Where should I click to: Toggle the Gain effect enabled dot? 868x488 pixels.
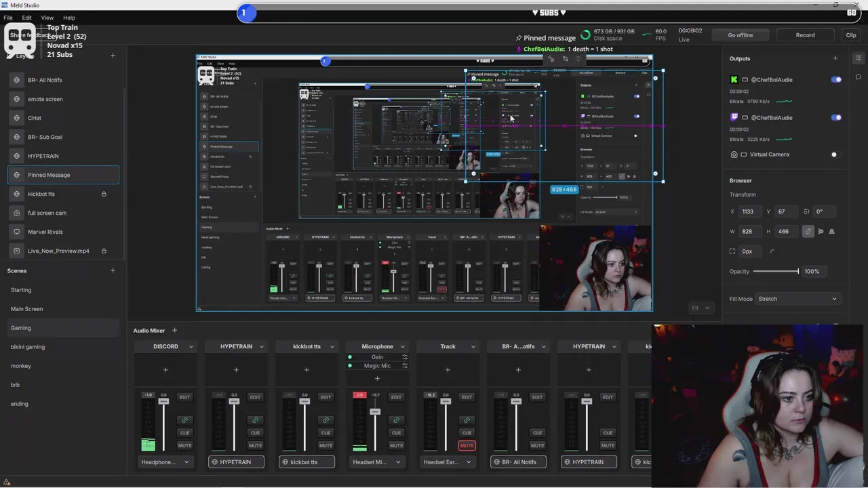tap(350, 357)
